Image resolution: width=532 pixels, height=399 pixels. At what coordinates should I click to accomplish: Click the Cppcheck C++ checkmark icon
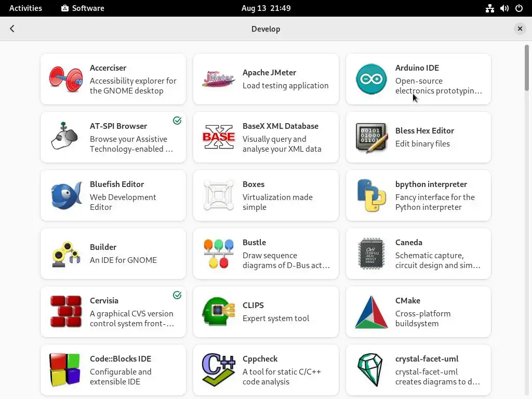(x=219, y=370)
